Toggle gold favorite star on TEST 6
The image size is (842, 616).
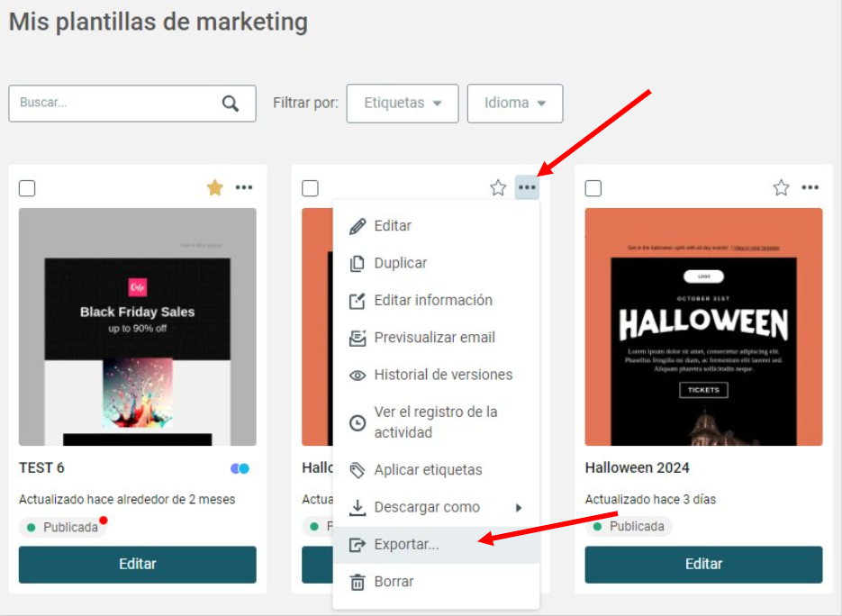coord(215,187)
